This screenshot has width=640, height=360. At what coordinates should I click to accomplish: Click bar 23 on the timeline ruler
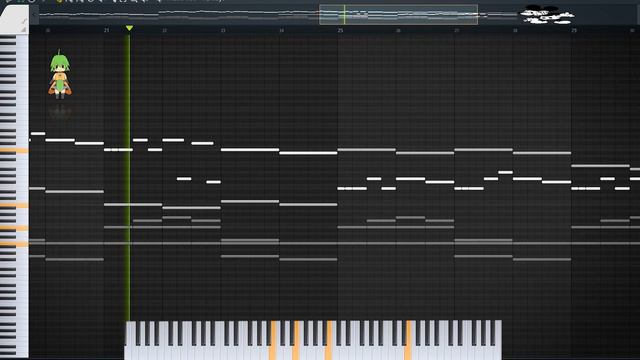tap(223, 31)
